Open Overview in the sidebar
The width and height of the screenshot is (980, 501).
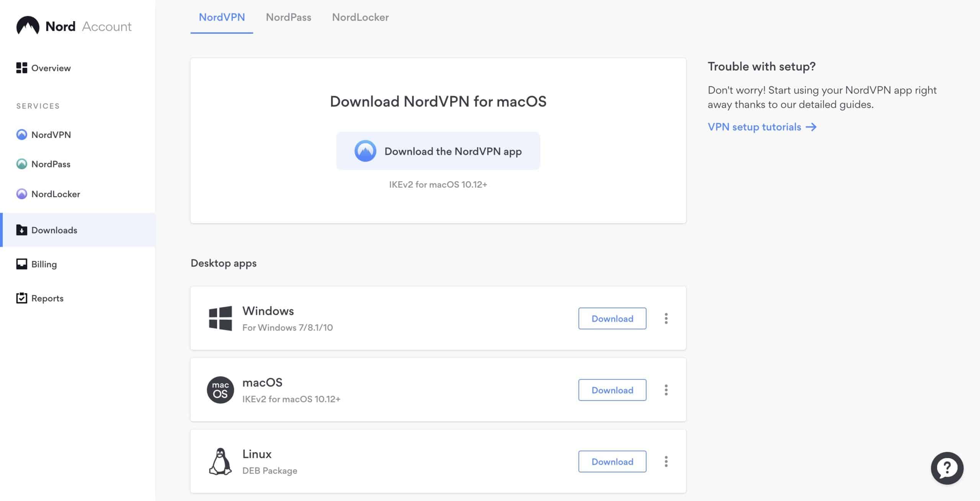78,68
